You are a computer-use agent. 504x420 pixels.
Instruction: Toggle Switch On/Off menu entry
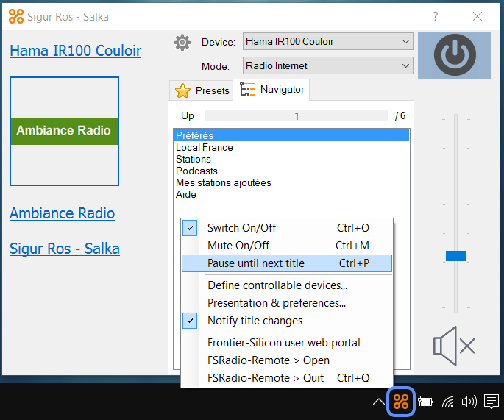[x=287, y=228]
